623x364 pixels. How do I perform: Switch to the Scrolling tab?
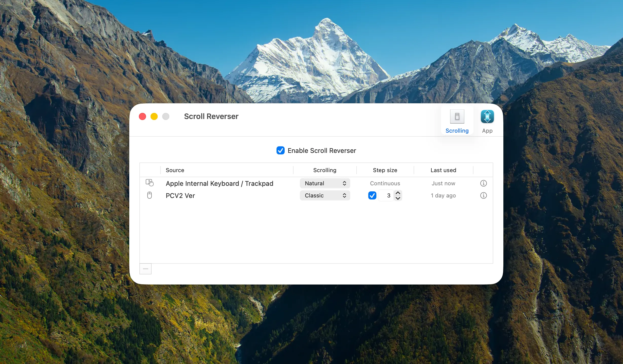(x=457, y=121)
